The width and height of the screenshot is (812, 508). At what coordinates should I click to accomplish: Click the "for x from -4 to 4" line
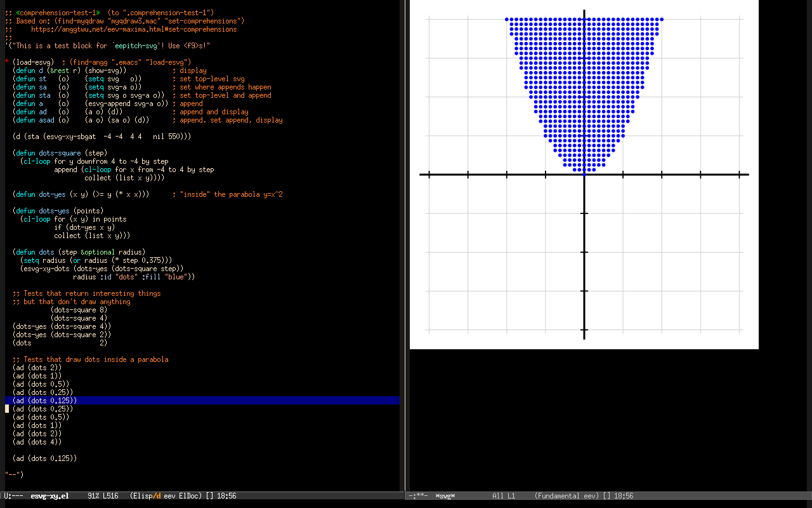pos(134,170)
